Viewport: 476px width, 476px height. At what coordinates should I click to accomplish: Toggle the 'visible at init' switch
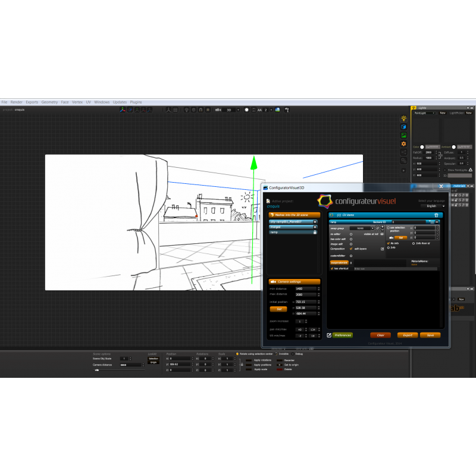[382, 234]
